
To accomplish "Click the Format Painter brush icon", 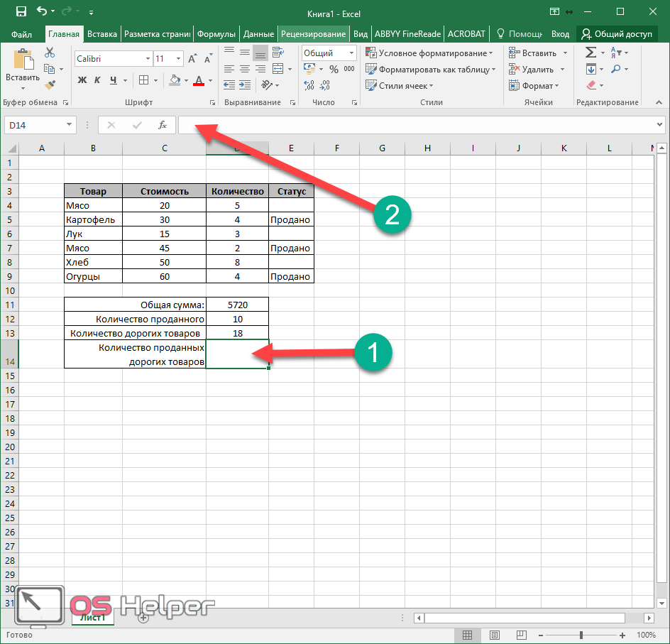I will [50, 85].
